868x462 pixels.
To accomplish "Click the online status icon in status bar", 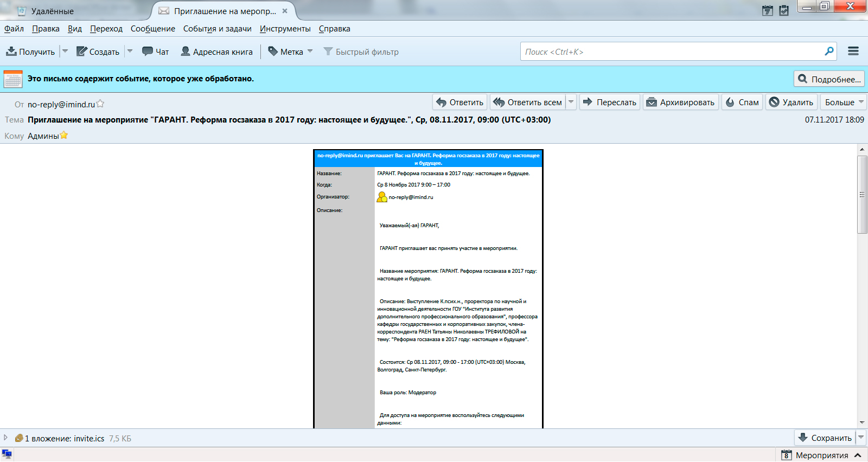I will coord(7,454).
